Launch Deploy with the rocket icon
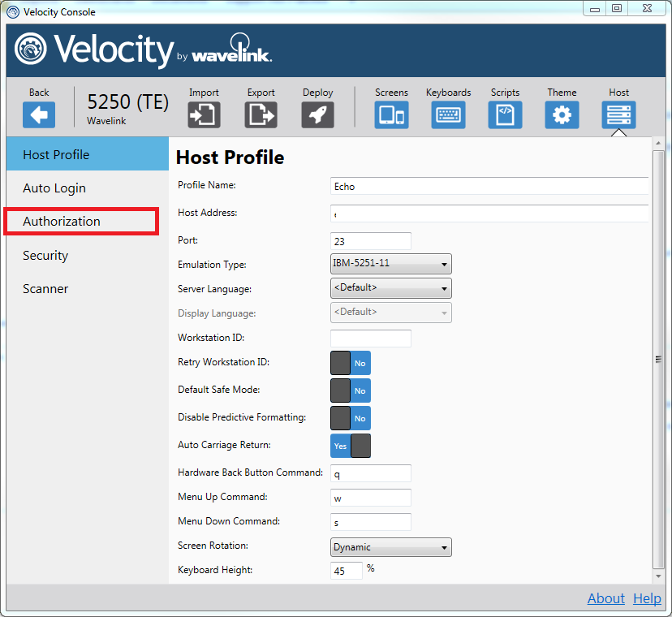 tap(317, 114)
